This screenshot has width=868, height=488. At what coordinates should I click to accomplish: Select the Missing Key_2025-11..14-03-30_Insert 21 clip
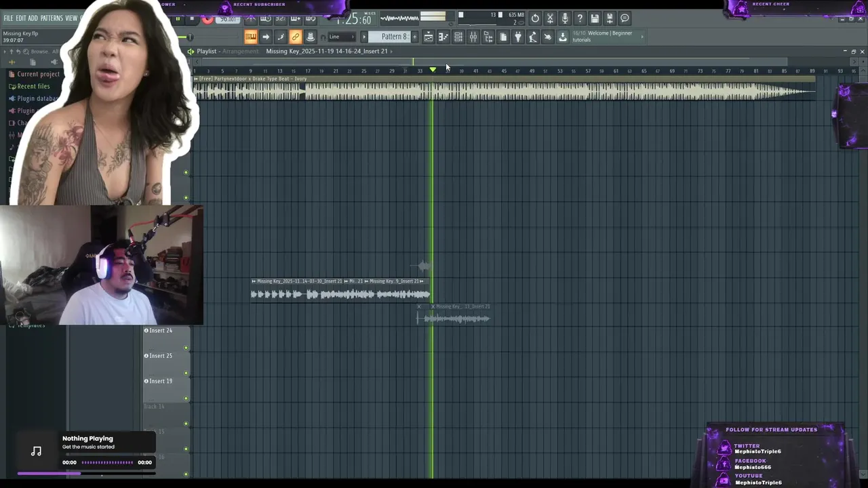pyautogui.click(x=297, y=290)
